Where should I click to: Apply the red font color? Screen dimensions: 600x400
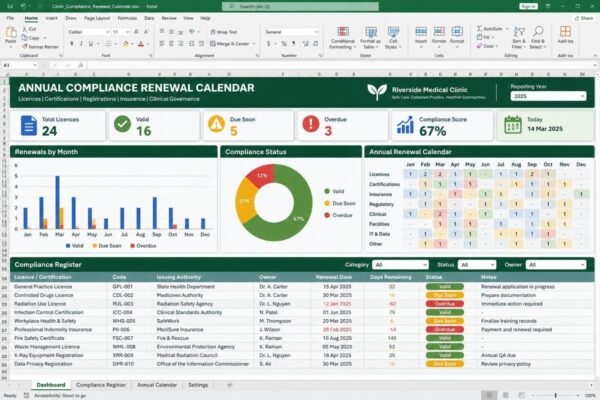pyautogui.click(x=141, y=44)
